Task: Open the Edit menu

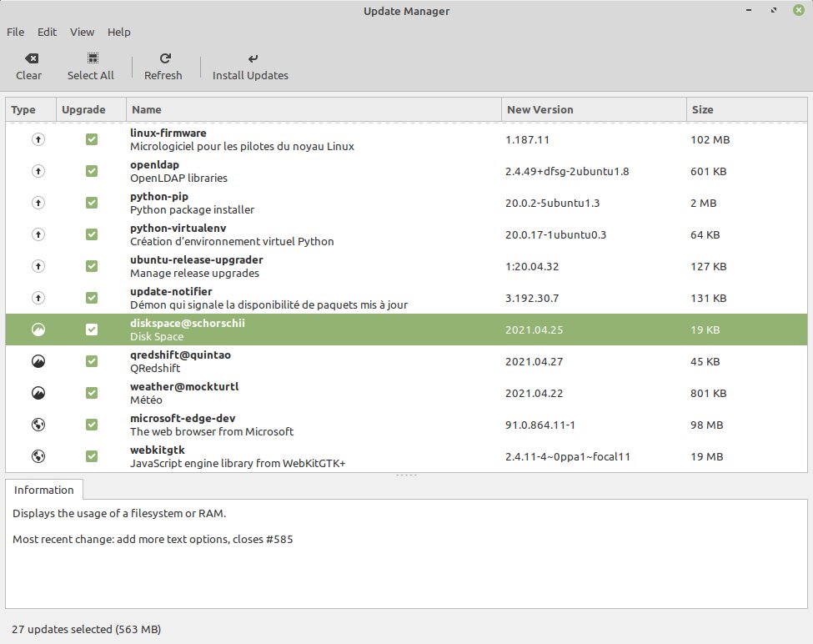Action: click(x=47, y=32)
